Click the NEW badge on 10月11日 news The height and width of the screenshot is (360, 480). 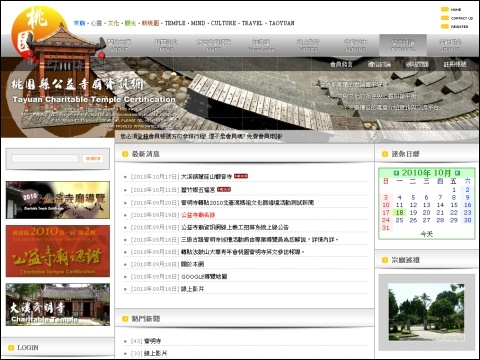pos(224,189)
